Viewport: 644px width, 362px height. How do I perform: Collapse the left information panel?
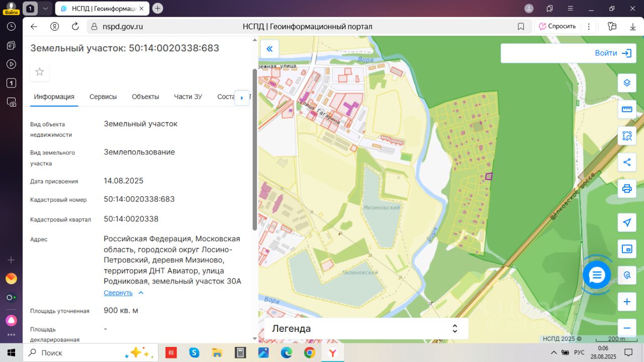tap(269, 49)
